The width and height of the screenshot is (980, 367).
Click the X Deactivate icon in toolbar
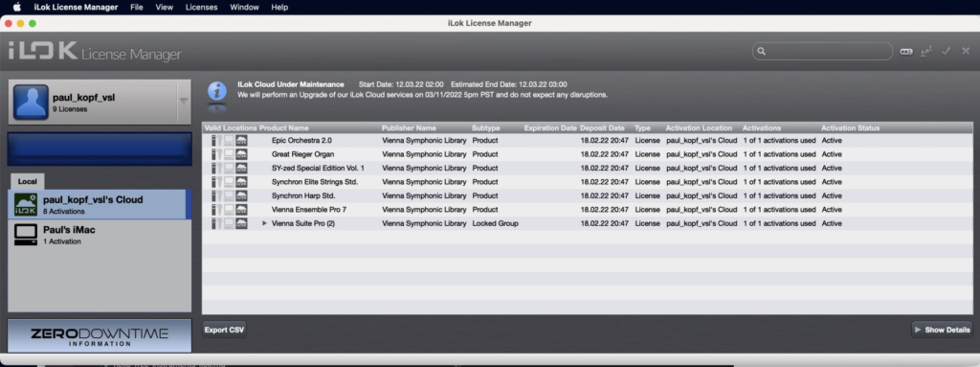click(966, 52)
